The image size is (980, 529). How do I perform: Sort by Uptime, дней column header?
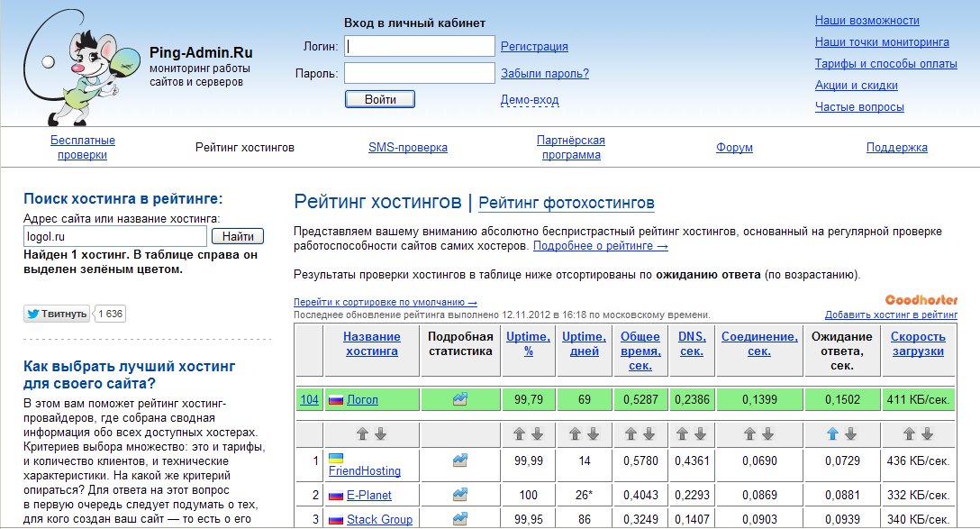tap(585, 344)
